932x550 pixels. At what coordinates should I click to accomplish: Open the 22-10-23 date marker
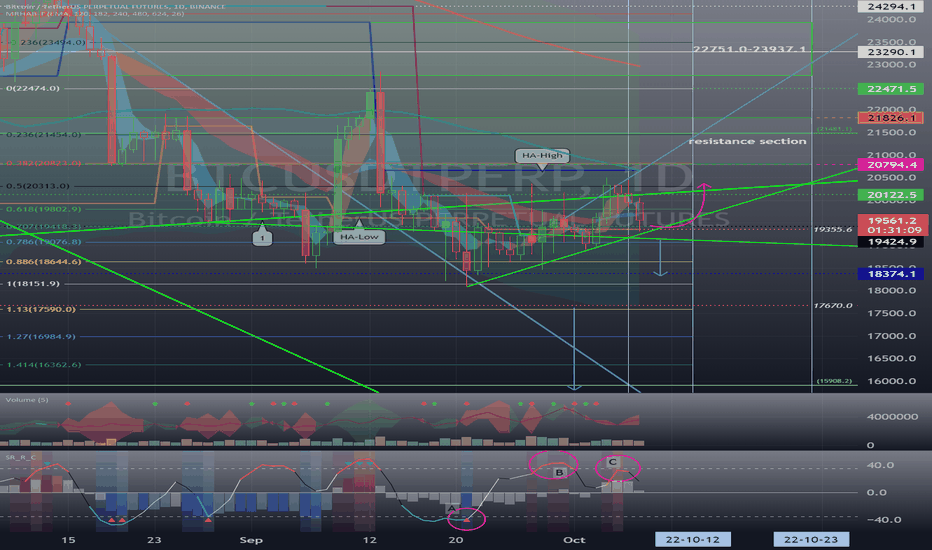pos(811,539)
